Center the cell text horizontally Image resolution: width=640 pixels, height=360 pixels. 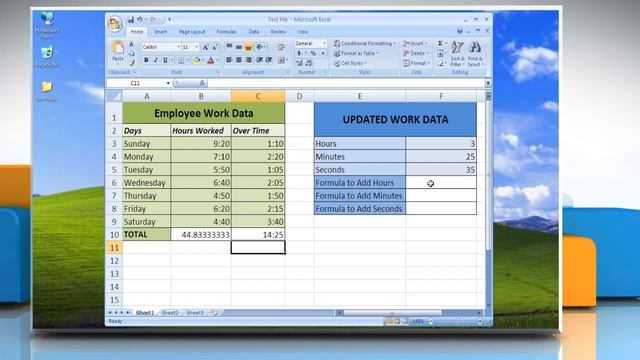238,60
